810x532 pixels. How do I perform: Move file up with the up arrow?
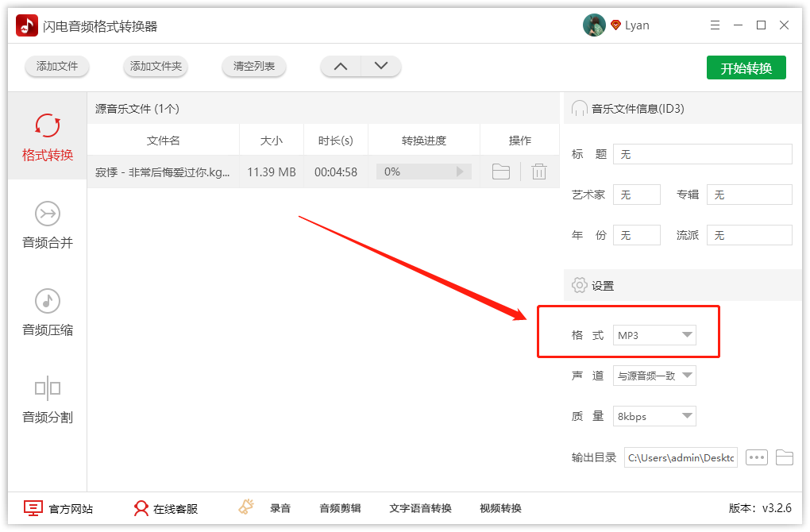point(341,66)
